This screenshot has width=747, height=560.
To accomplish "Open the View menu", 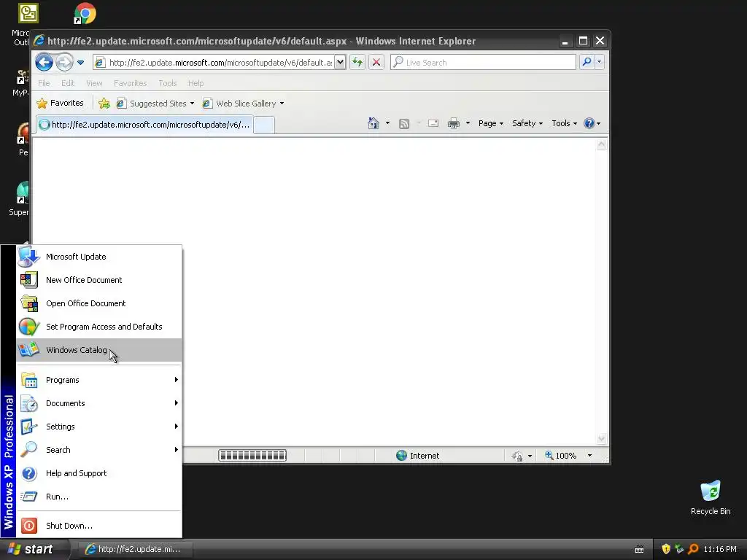I will pos(94,83).
